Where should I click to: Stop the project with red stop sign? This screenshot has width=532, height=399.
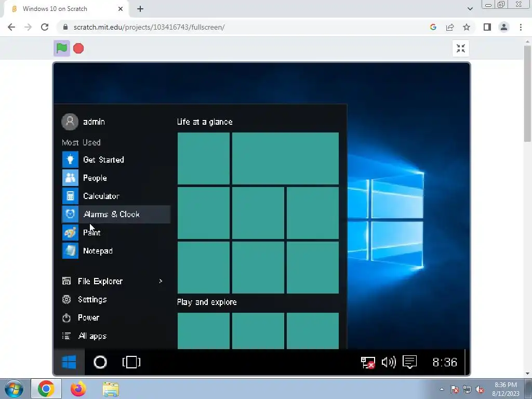point(78,48)
